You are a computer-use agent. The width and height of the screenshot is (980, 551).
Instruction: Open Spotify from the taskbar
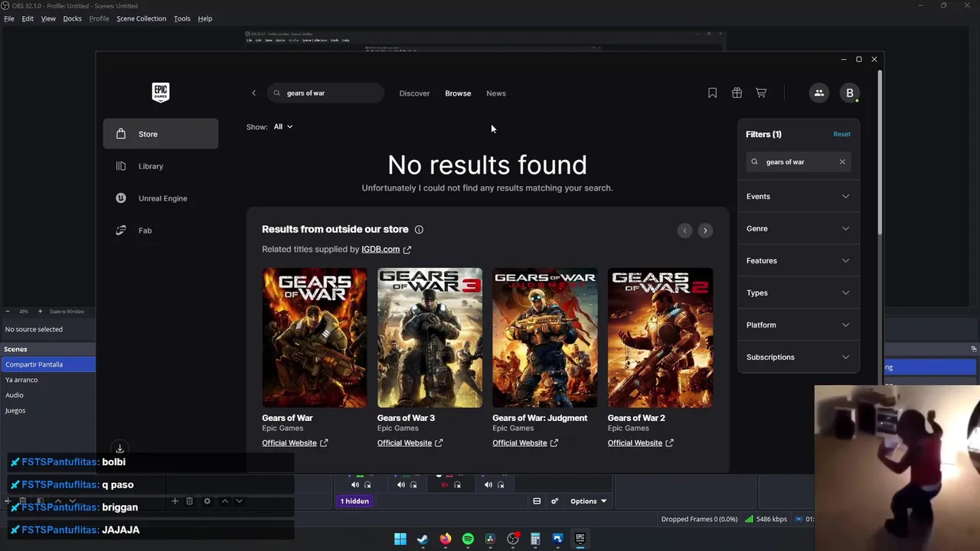(468, 539)
